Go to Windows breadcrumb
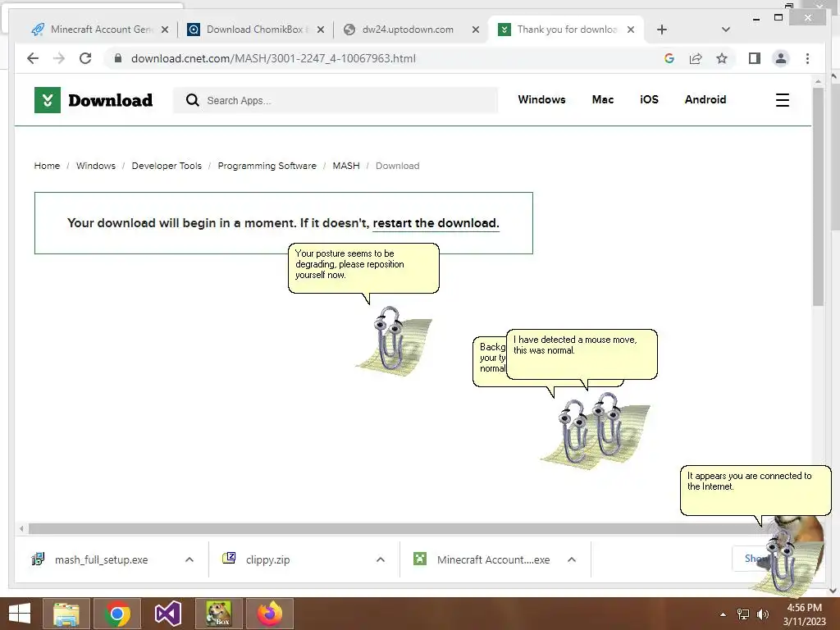Image resolution: width=840 pixels, height=630 pixels. pos(95,166)
